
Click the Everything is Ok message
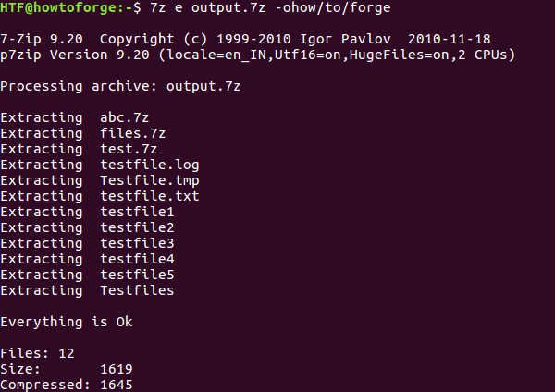pyautogui.click(x=67, y=322)
